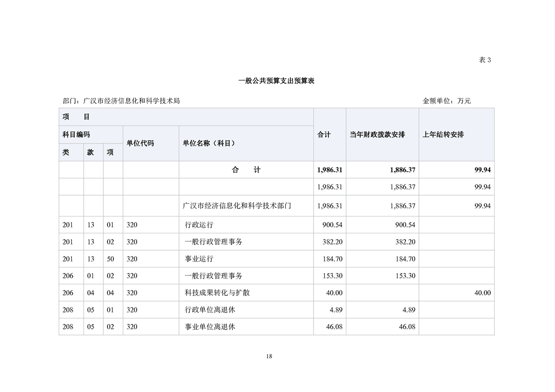555x392 pixels.
Task: Click the 184.70 value in 合计 column
Action: point(332,259)
